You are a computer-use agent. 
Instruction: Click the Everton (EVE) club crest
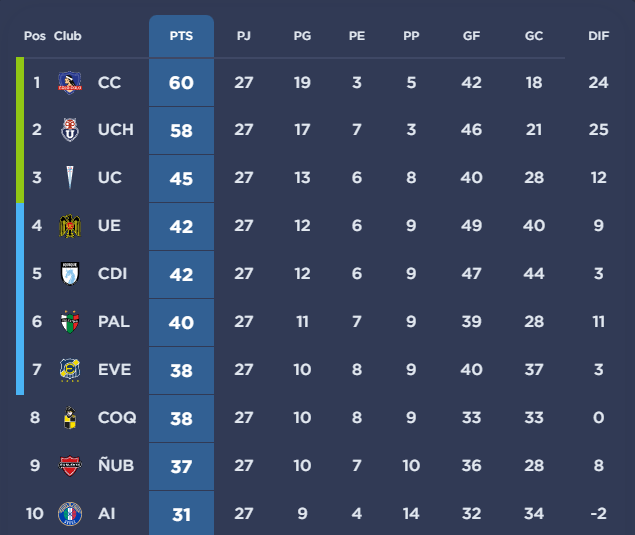click(x=70, y=370)
